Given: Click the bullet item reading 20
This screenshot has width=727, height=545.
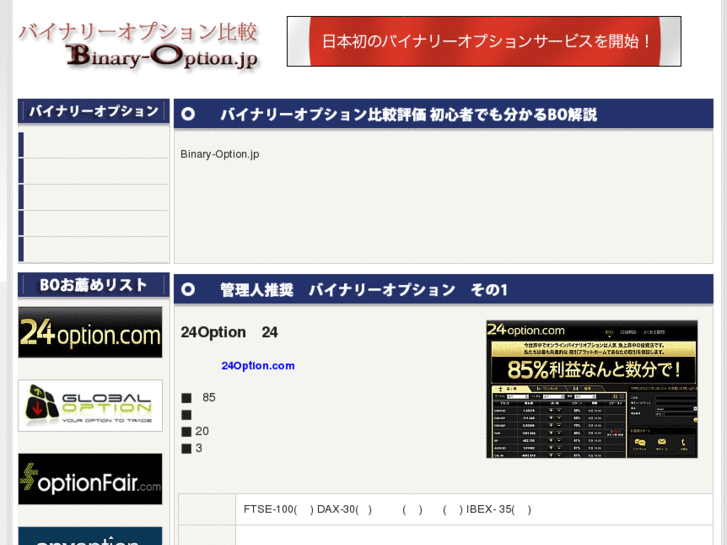Looking at the screenshot, I should coord(195,431).
